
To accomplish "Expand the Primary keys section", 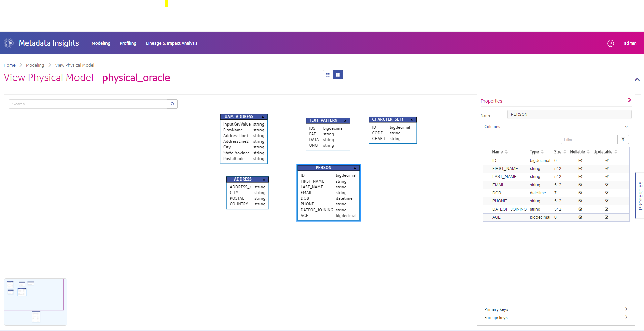I will click(x=626, y=309).
